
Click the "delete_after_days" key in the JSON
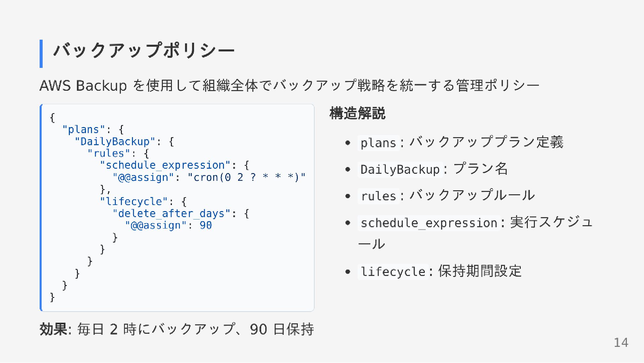[x=171, y=213]
